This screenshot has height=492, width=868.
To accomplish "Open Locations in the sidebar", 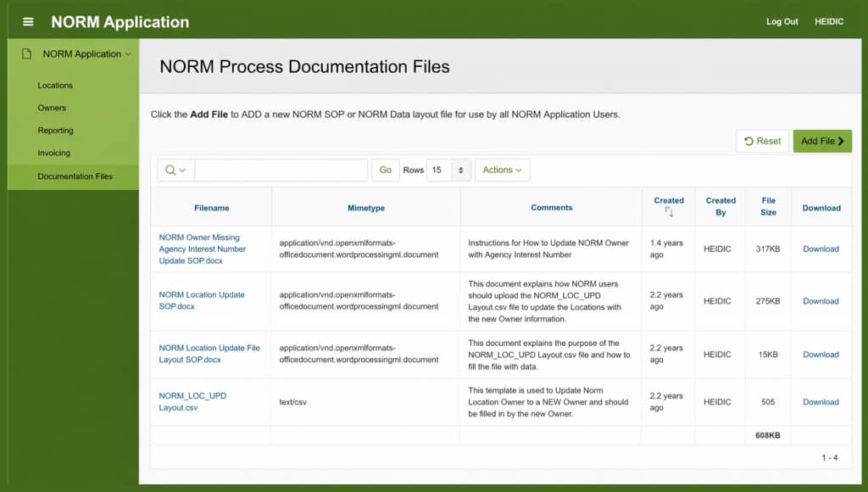I will click(x=55, y=86).
